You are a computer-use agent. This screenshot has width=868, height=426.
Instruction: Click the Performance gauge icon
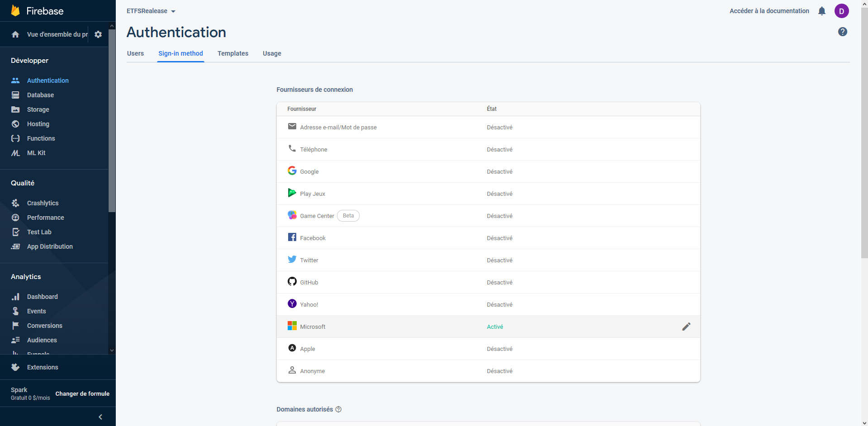click(x=15, y=218)
